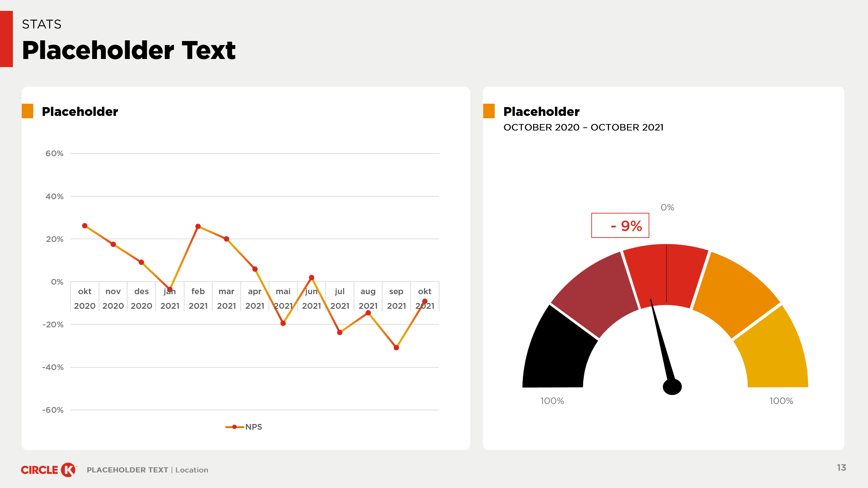
Task: Click the Location text in the footer
Action: (x=192, y=470)
